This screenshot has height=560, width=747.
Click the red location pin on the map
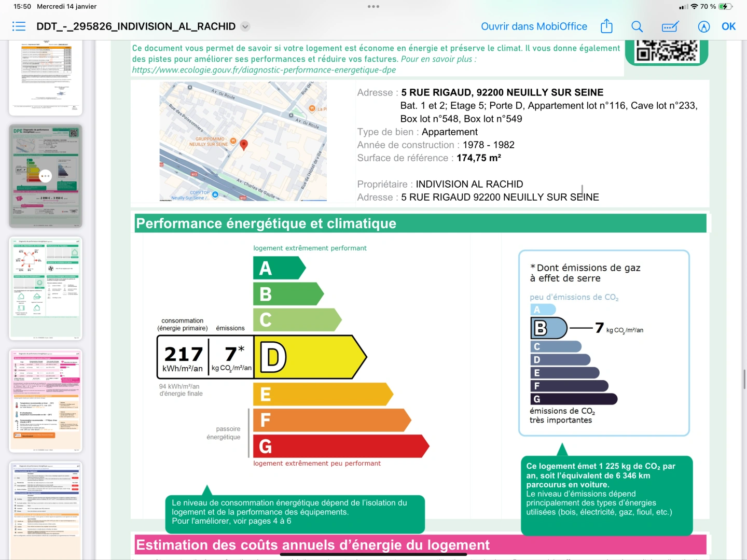point(244,145)
